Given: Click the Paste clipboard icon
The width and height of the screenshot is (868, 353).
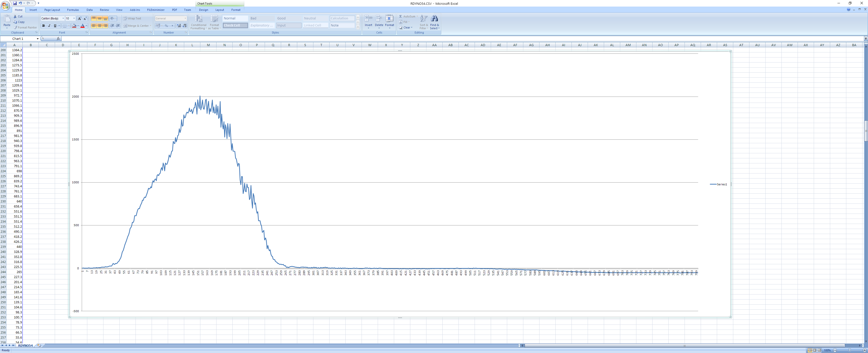Looking at the screenshot, I should tap(7, 19).
